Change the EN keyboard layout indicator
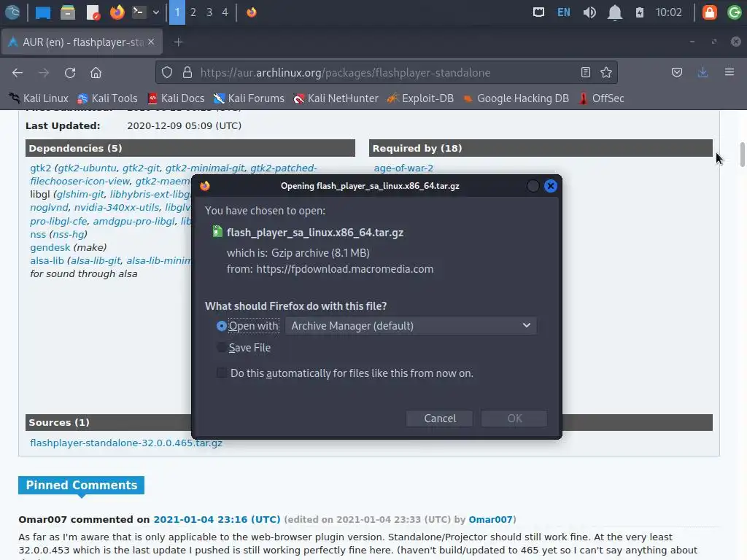The height and width of the screenshot is (560, 747). coord(564,12)
